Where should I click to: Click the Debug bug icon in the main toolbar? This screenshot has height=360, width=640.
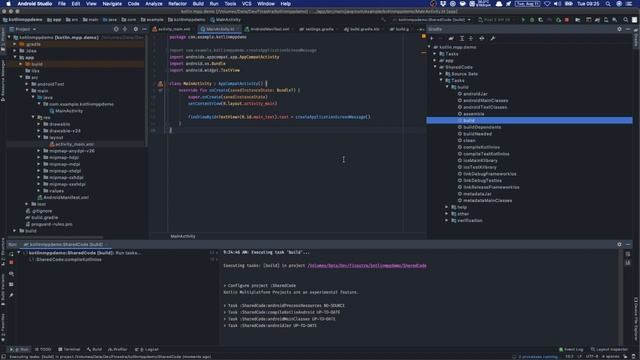532,20
